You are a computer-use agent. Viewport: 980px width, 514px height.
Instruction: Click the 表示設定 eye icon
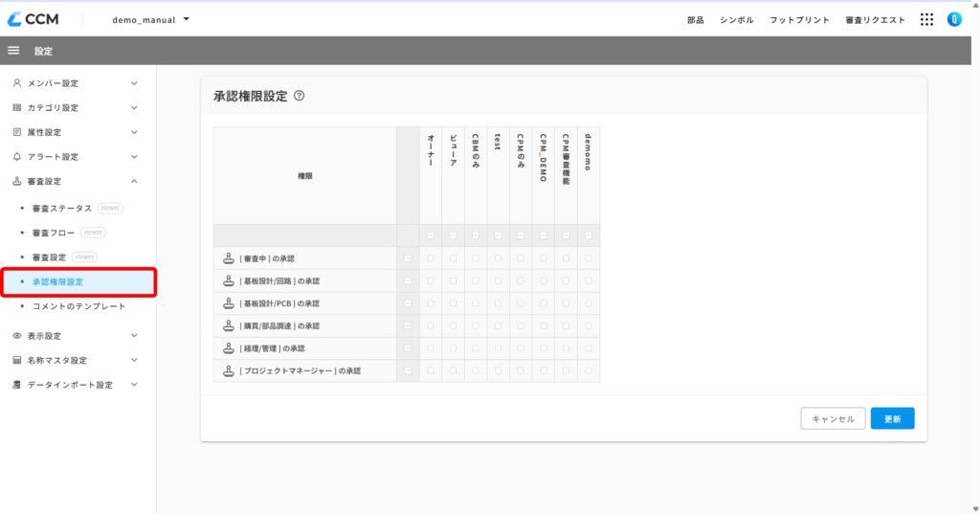[17, 336]
